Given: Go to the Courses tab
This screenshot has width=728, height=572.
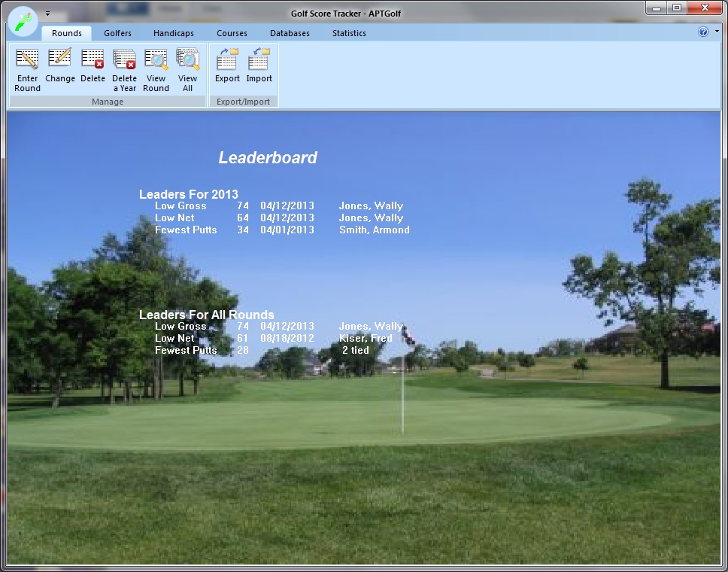Looking at the screenshot, I should coord(232,33).
